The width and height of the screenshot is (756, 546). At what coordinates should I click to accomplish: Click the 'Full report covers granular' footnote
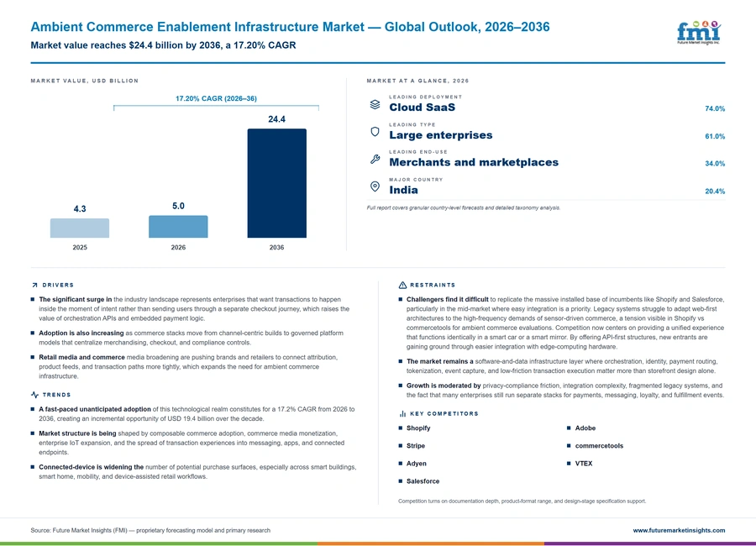pos(464,207)
